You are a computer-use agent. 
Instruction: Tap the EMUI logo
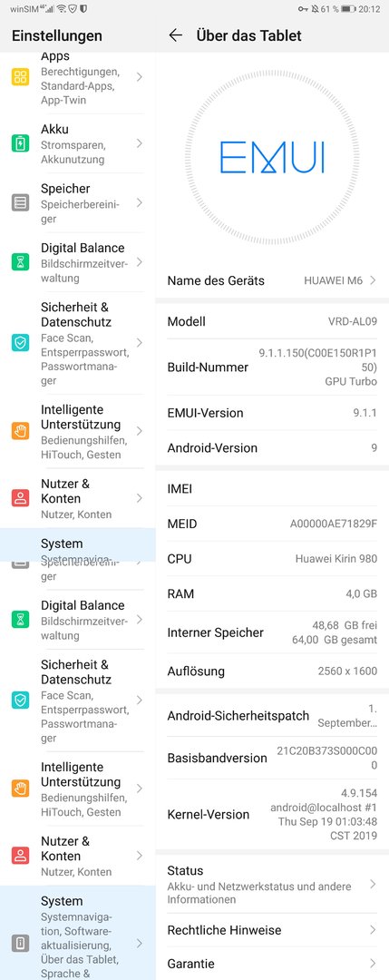272,157
